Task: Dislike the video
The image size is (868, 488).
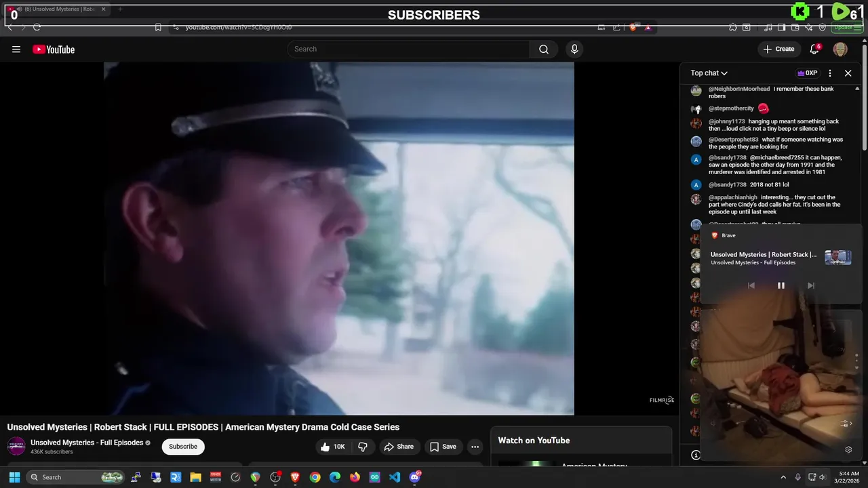Action: [363, 447]
